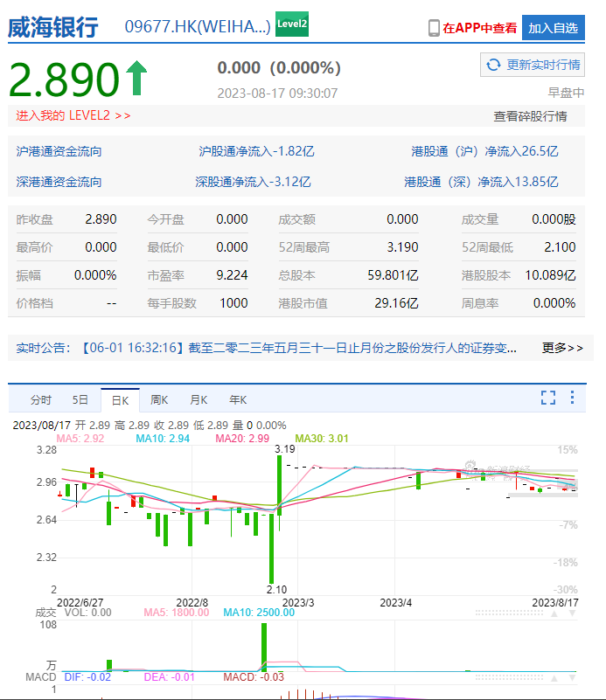Click the 威海银行 stock name title
The image size is (606, 700).
(53, 27)
